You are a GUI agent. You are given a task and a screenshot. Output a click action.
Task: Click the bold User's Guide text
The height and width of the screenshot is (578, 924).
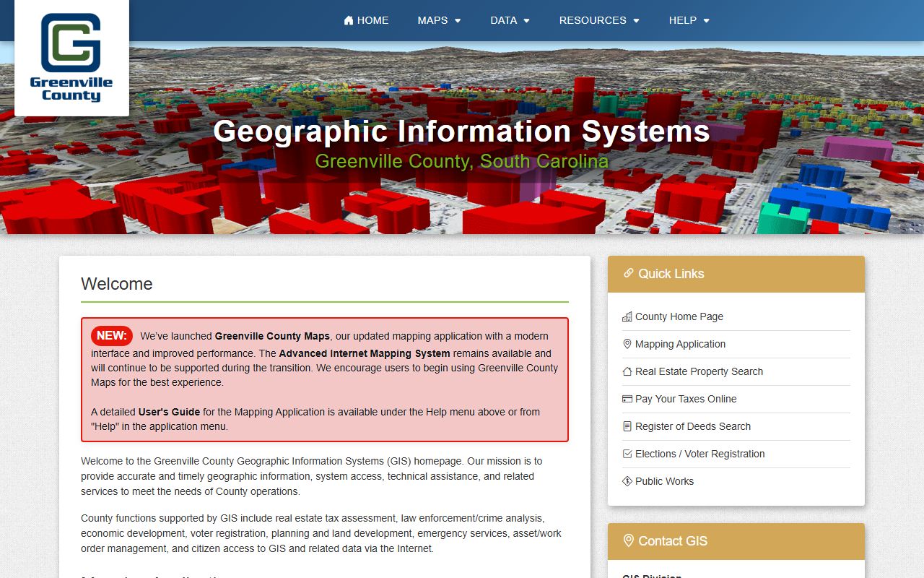point(169,412)
